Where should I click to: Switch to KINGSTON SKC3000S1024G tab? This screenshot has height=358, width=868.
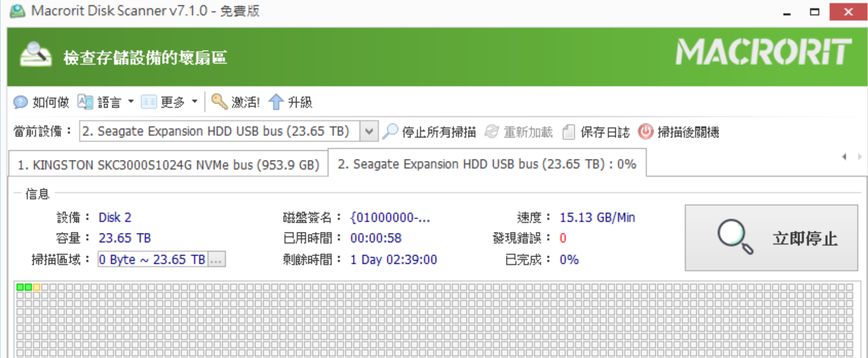tap(168, 164)
